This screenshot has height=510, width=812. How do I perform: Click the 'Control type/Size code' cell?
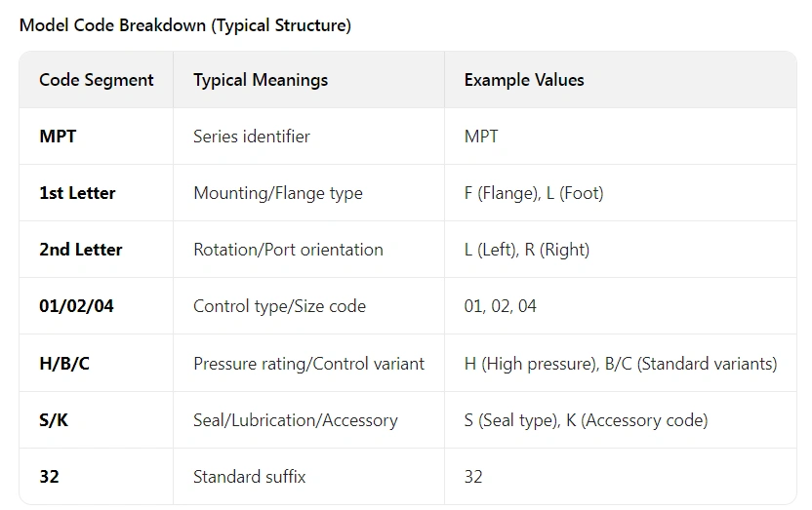(280, 306)
